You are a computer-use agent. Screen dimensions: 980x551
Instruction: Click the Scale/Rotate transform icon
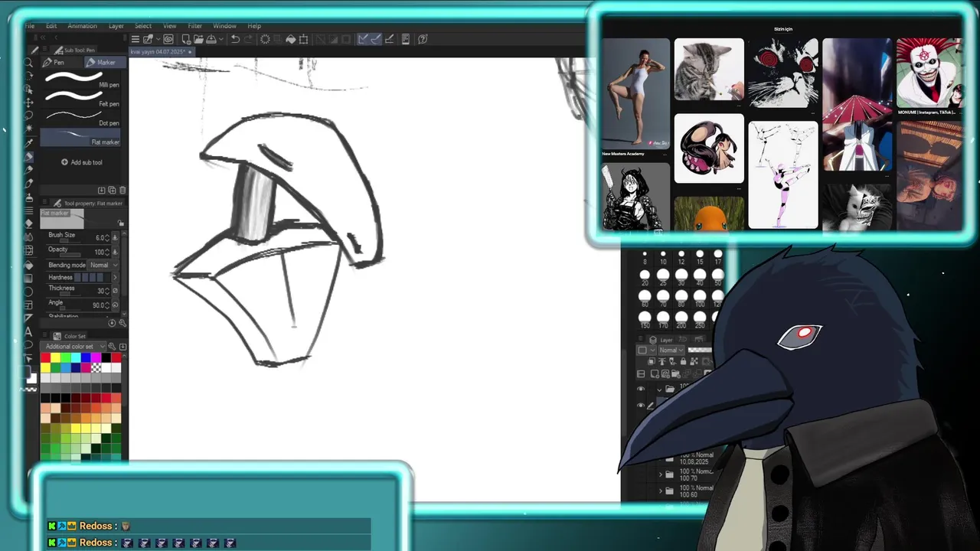click(x=304, y=39)
